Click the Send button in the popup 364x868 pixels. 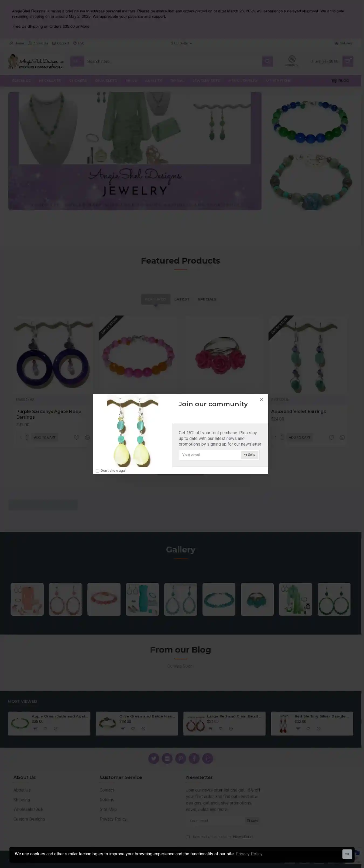pos(250,455)
